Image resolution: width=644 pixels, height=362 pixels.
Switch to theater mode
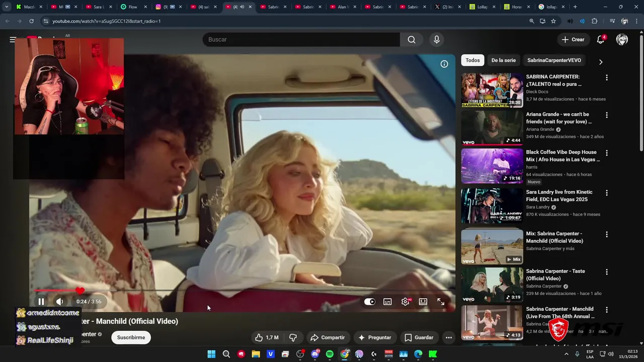[x=423, y=302]
